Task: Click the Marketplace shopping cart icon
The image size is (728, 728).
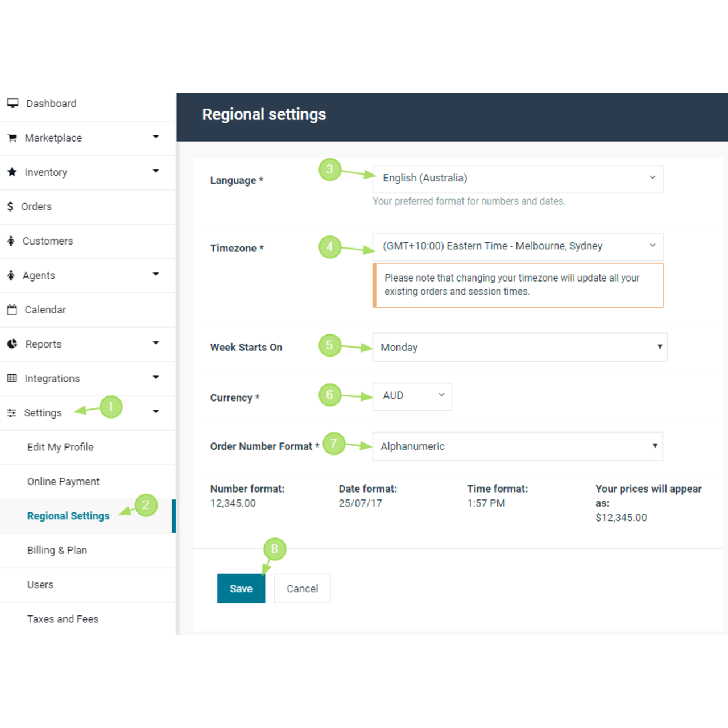Action: point(12,138)
